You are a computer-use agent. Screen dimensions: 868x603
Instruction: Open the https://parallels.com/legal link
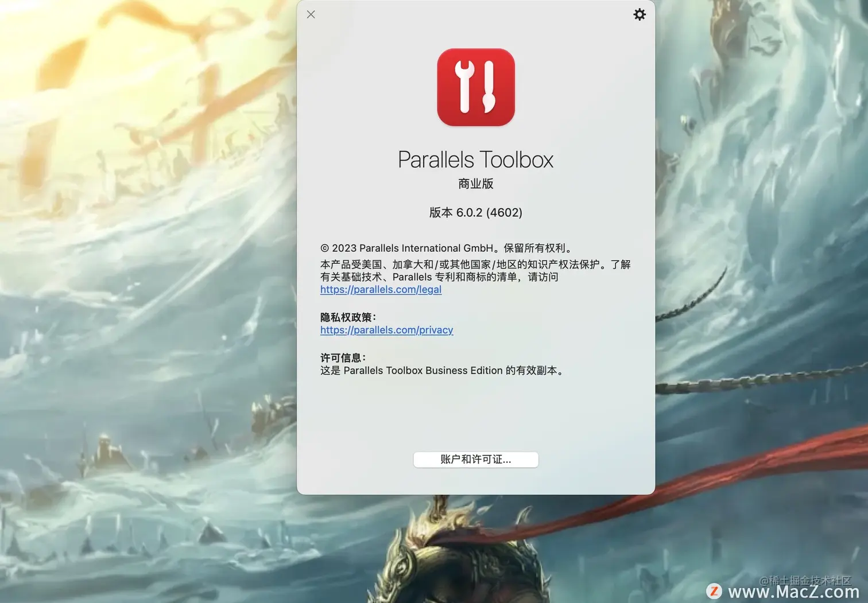point(380,290)
